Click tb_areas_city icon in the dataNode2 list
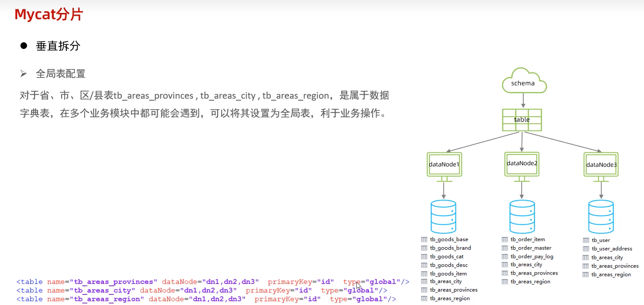 (x=505, y=265)
